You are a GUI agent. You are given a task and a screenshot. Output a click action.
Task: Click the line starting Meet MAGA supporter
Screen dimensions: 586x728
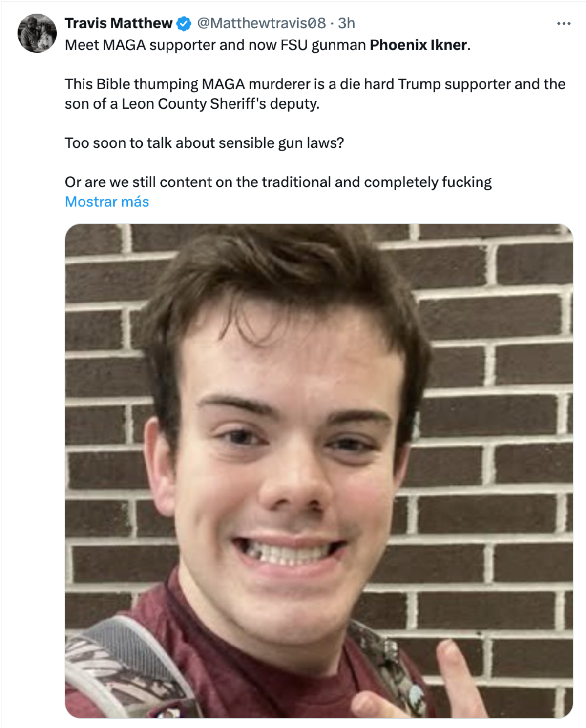(268, 45)
